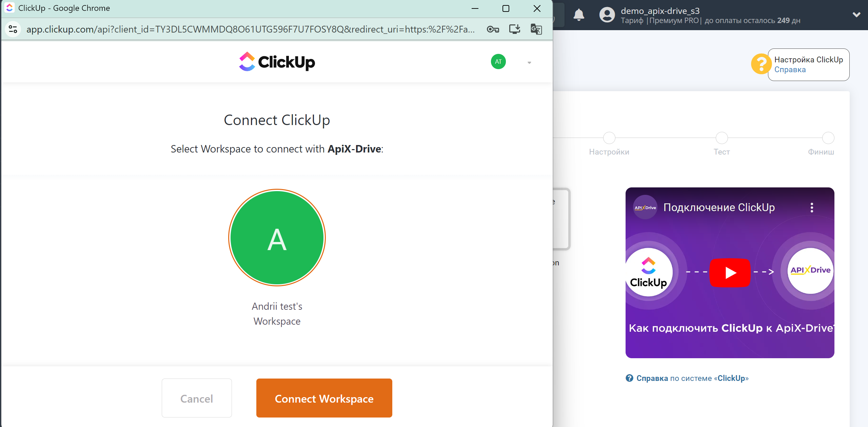Click the blue question icon beside Справка по системе
The image size is (868, 427).
(x=629, y=378)
